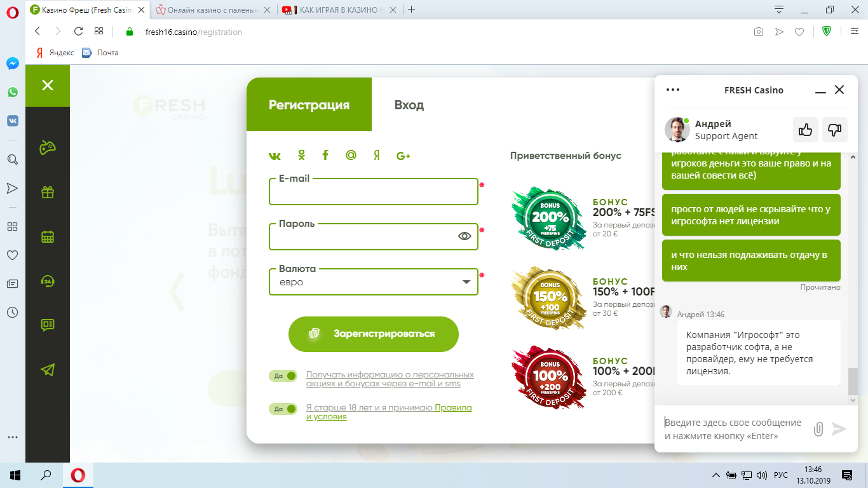The width and height of the screenshot is (868, 488).
Task: Open the gamepad games icon in sidebar
Action: click(48, 147)
